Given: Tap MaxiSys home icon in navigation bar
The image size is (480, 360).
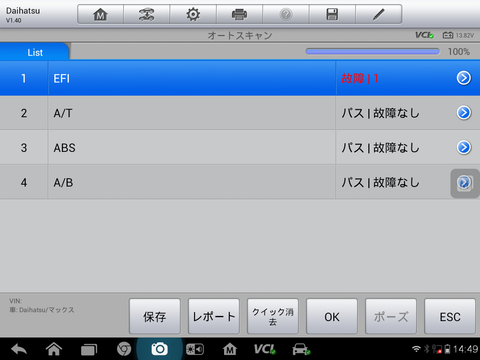Looking at the screenshot, I should (x=230, y=349).
